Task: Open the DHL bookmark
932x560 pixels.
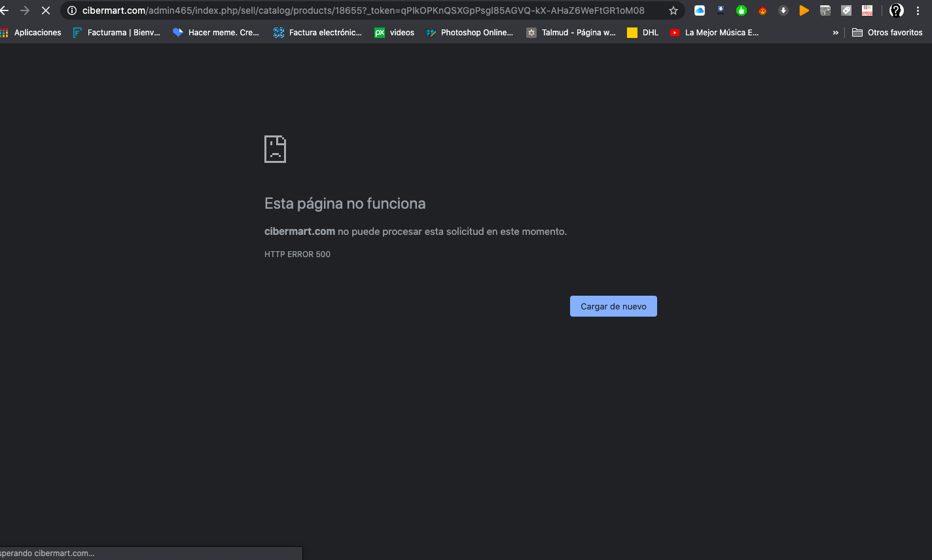Action: point(643,32)
